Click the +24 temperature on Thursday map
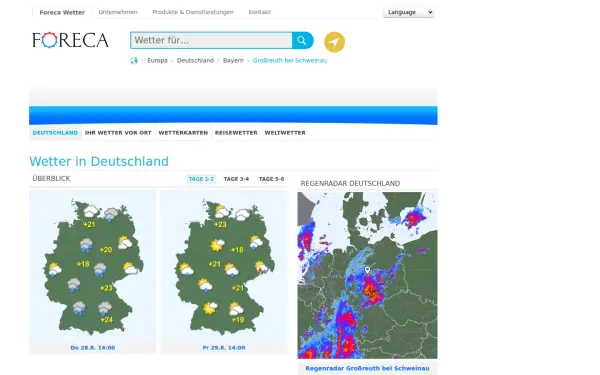 106,320
